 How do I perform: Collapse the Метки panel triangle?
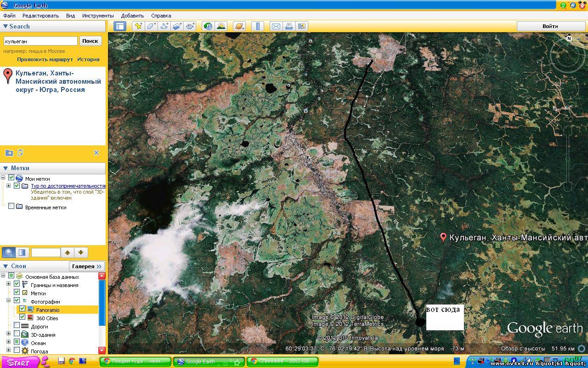(x=6, y=168)
